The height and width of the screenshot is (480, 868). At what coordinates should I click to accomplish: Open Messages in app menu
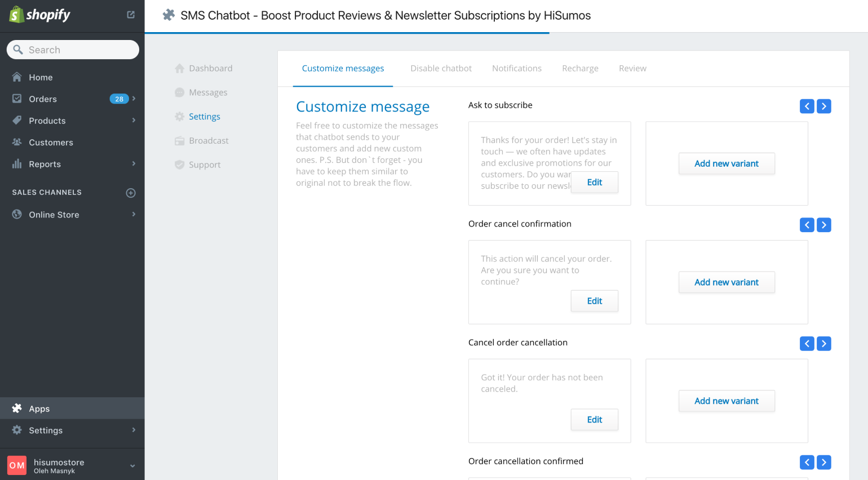pyautogui.click(x=208, y=92)
